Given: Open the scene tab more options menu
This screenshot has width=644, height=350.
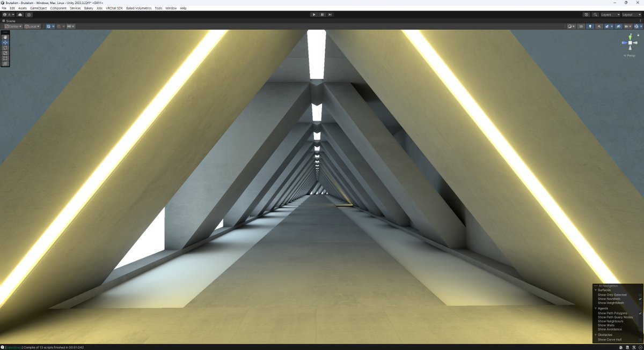Looking at the screenshot, I should (640, 21).
